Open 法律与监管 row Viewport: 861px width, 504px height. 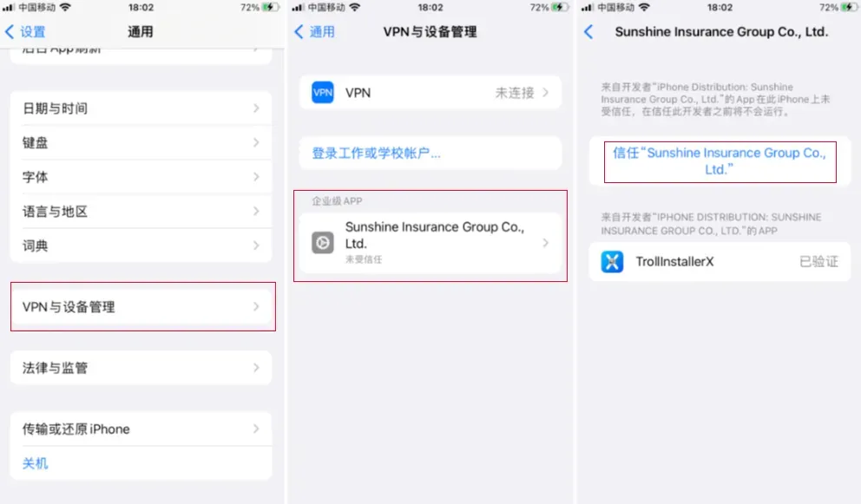(x=141, y=367)
